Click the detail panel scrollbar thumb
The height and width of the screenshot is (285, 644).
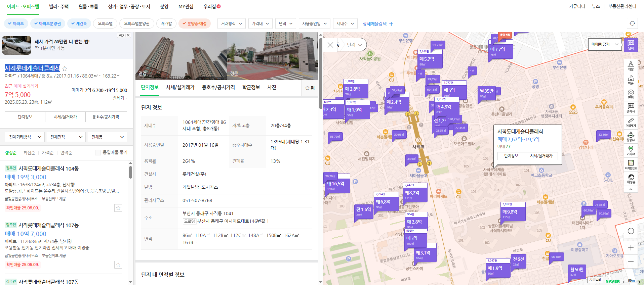pos(321,73)
